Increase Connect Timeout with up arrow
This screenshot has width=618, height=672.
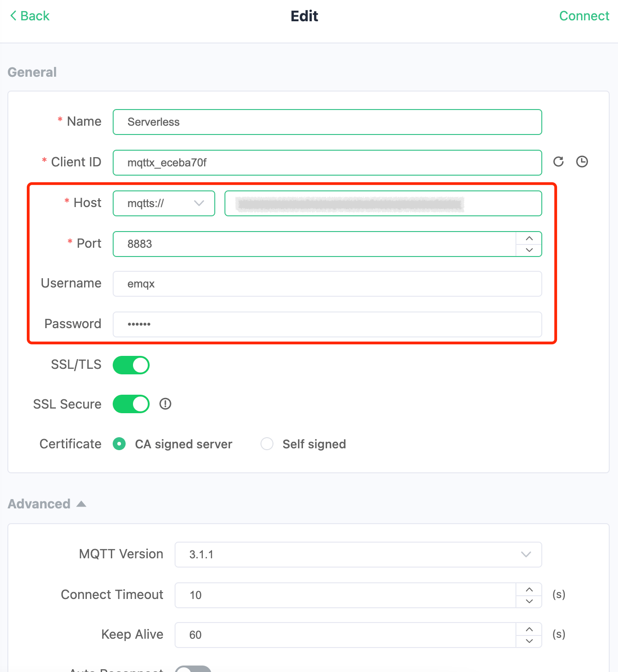529,589
